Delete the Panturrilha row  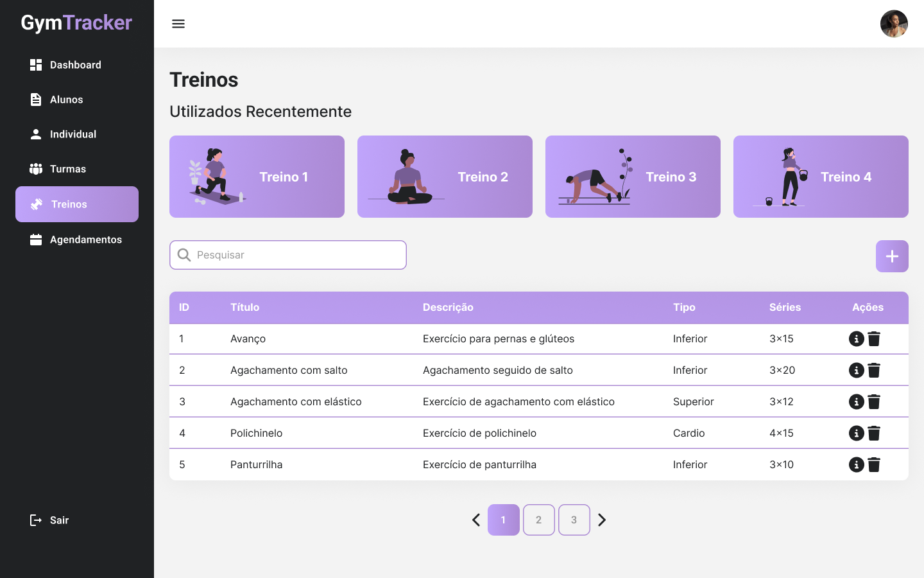(874, 465)
